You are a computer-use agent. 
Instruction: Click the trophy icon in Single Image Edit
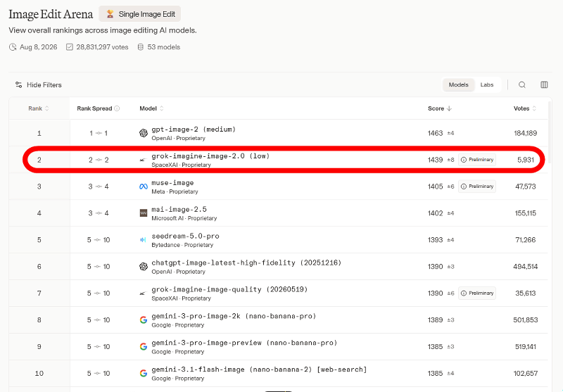coord(110,14)
